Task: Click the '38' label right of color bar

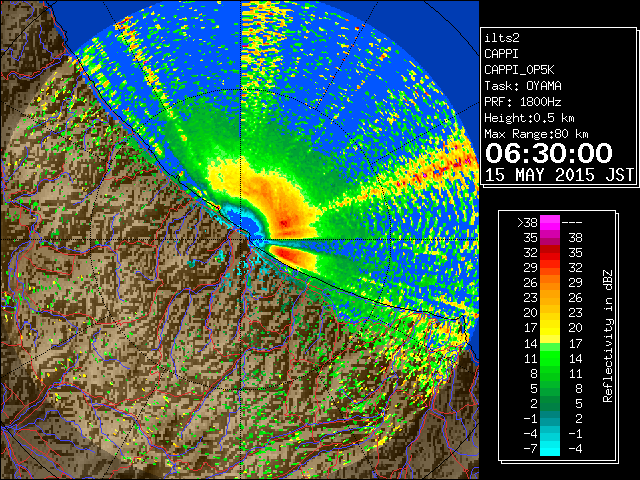Action: (576, 238)
